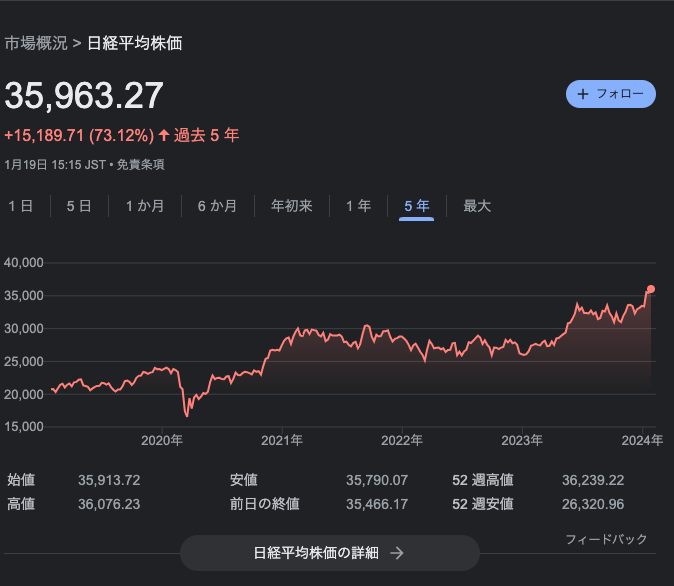The height and width of the screenshot is (586, 674).
Task: Click the latest price dot on chart
Action: click(651, 289)
